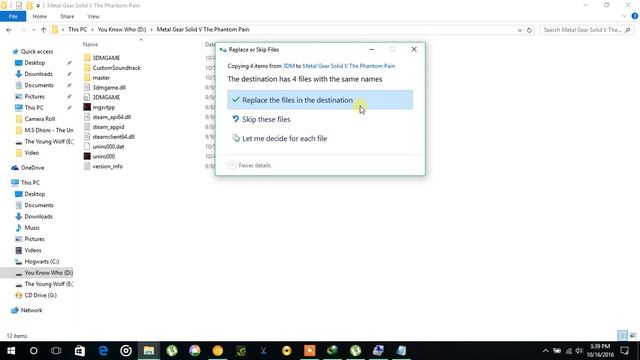Select the steam_appid file

coord(108,127)
